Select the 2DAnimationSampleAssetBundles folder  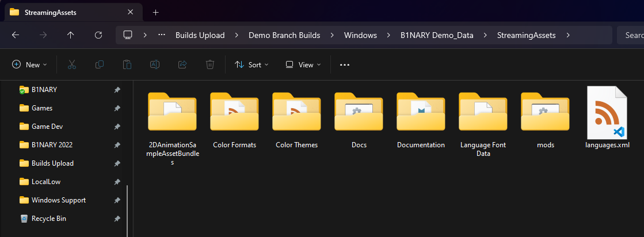click(172, 128)
